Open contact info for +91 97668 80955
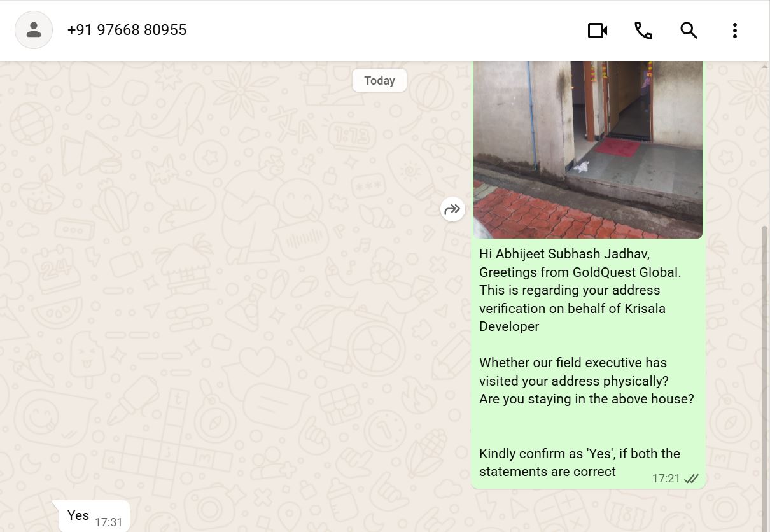 (127, 30)
